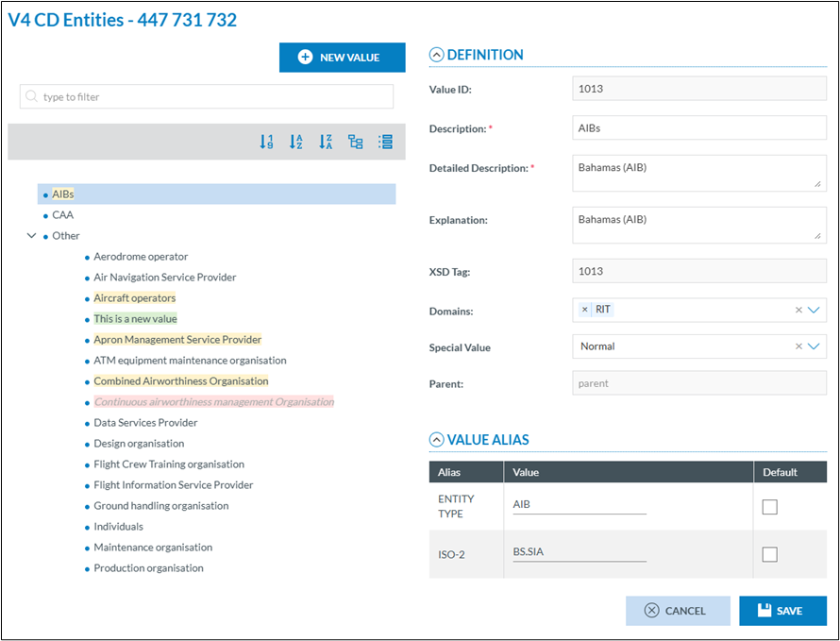Select Aircraft operators in the tree
Image resolution: width=840 pixels, height=641 pixels.
click(134, 298)
